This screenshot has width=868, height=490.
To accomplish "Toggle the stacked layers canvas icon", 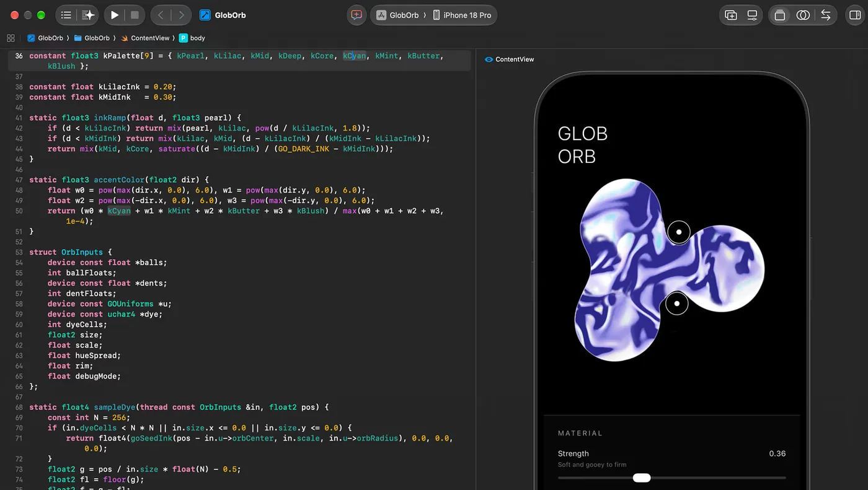I will [780, 15].
